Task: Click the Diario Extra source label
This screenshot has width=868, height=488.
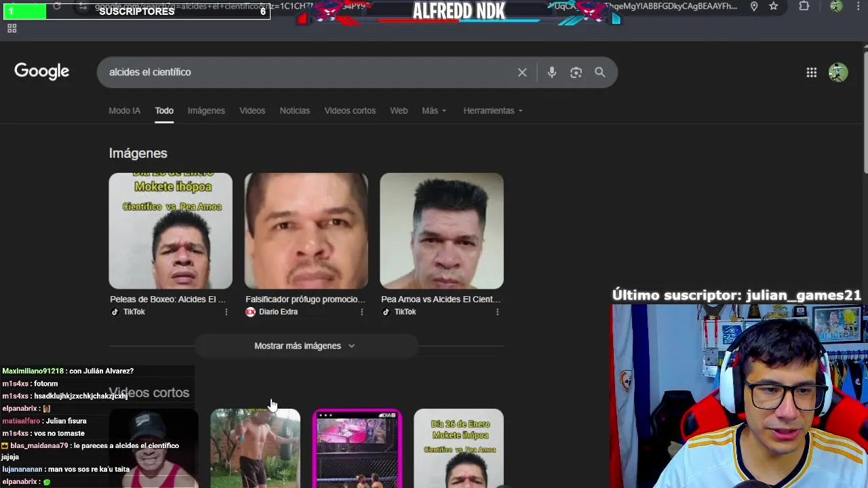Action: tap(271, 312)
